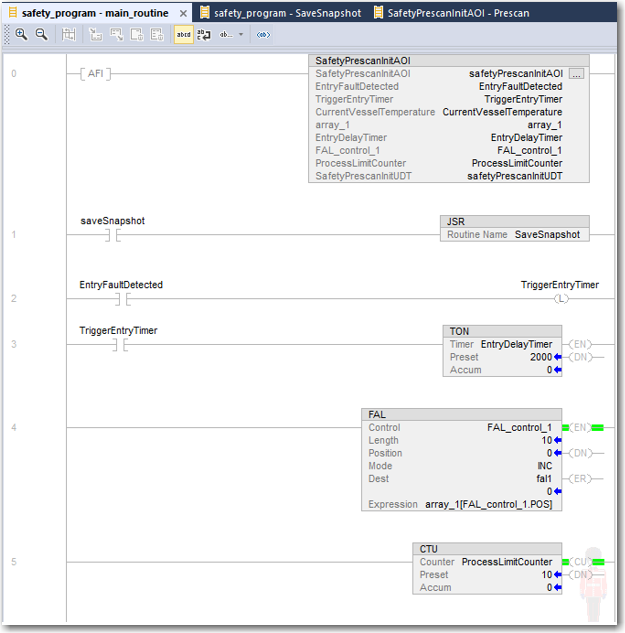Image resolution: width=625 pixels, height=633 pixels.
Task: Toggle the highlighted 'abcd' tag display button
Action: [183, 34]
